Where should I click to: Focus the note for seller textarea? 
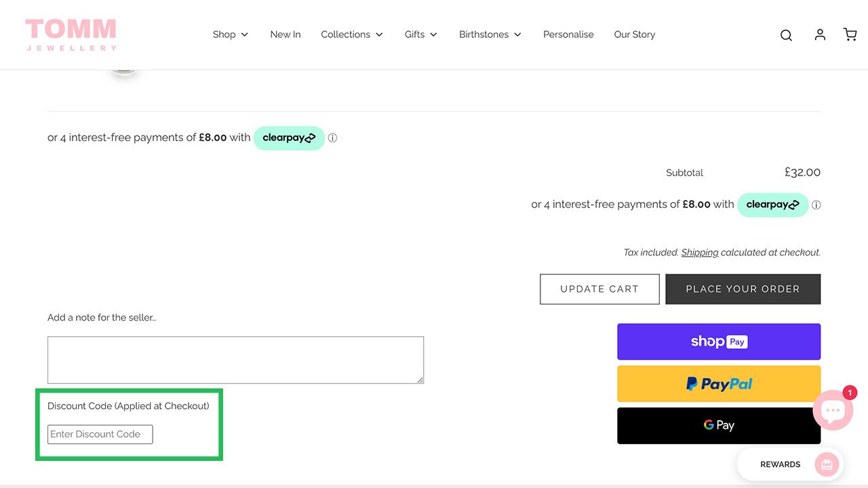235,360
